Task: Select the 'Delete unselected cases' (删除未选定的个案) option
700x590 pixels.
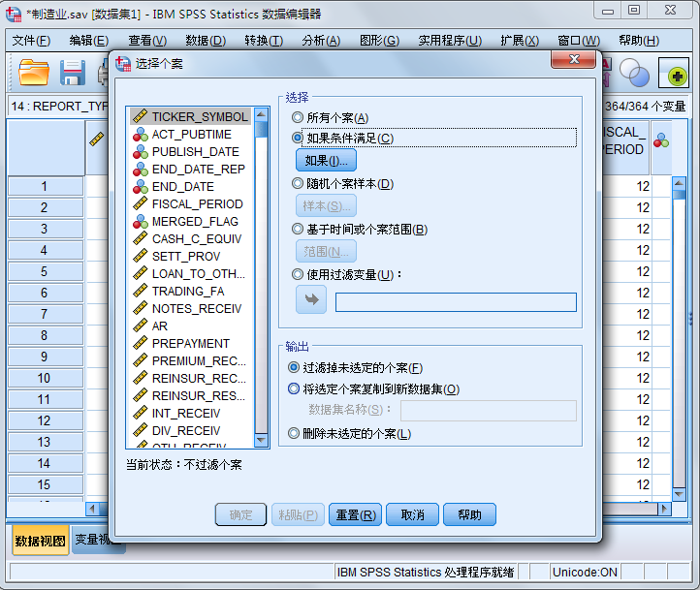Action: [350, 433]
